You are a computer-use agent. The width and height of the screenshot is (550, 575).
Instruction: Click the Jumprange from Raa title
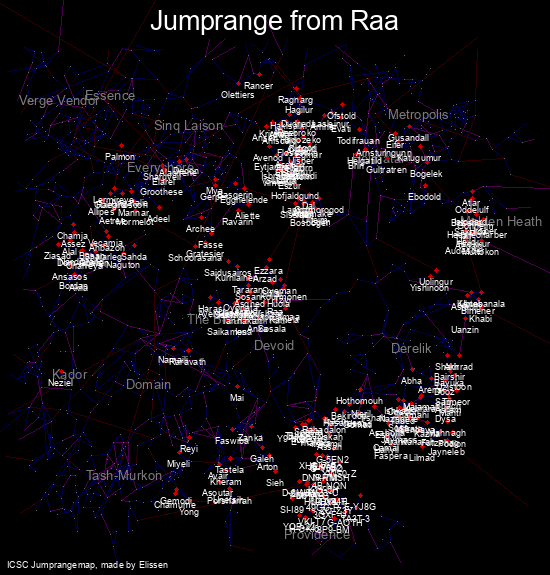coord(274,21)
